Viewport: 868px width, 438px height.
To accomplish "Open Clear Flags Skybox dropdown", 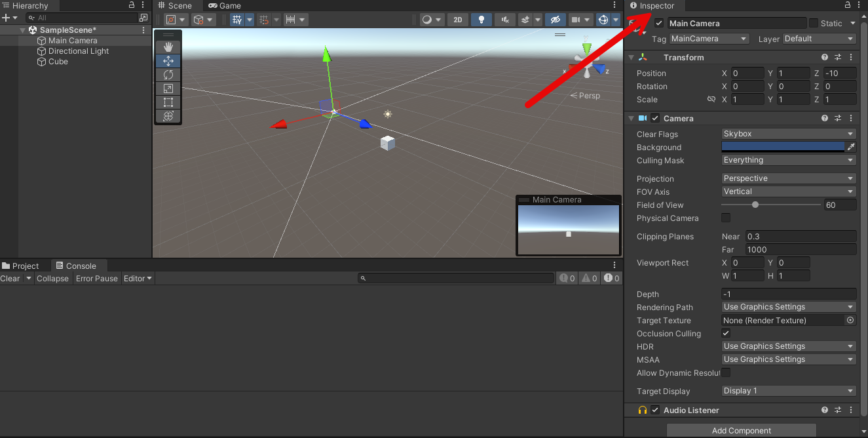I will point(789,134).
